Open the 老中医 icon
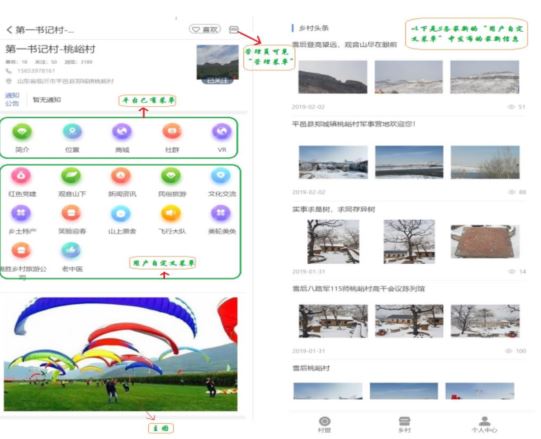This screenshot has width=541, height=439. (x=71, y=251)
